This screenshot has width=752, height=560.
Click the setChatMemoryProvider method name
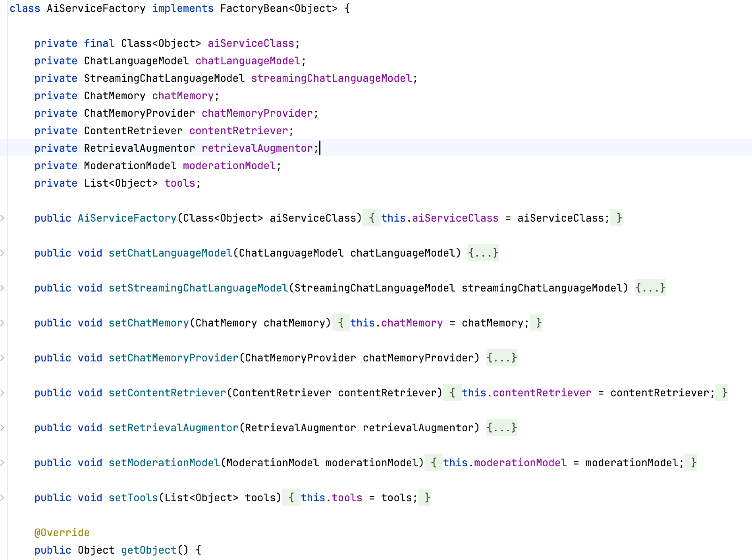(x=174, y=358)
